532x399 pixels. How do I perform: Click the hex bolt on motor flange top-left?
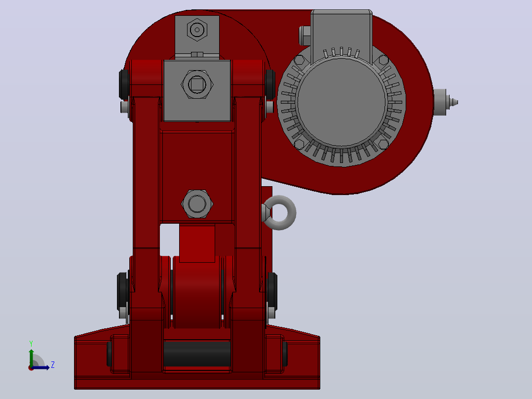click(299, 61)
